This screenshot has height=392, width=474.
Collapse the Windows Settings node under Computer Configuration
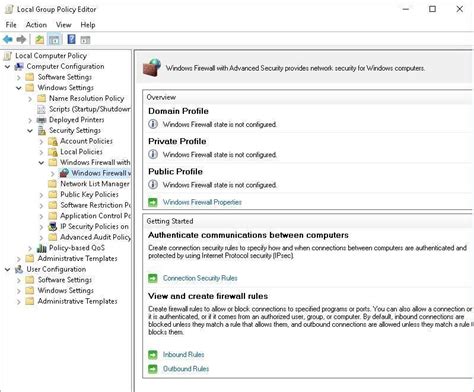(19, 88)
